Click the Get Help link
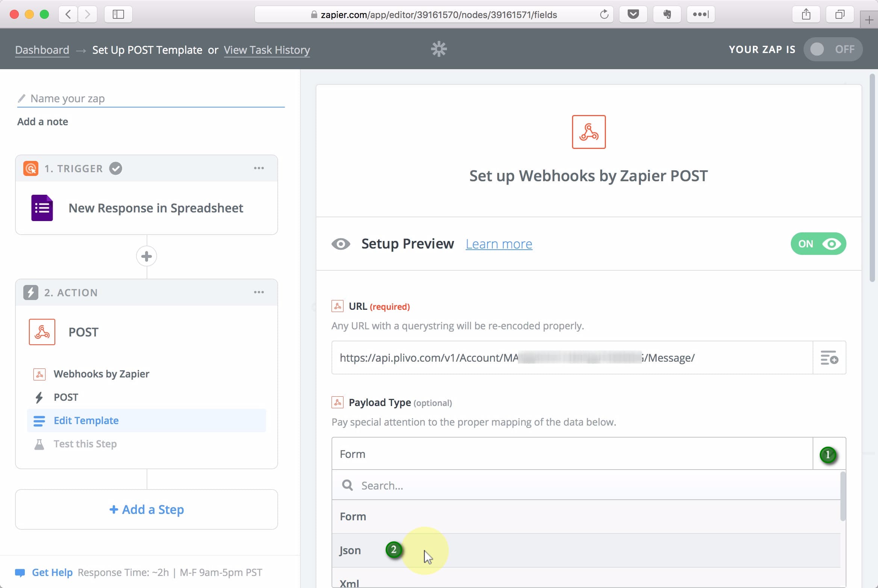Image resolution: width=878 pixels, height=588 pixels. coord(52,572)
